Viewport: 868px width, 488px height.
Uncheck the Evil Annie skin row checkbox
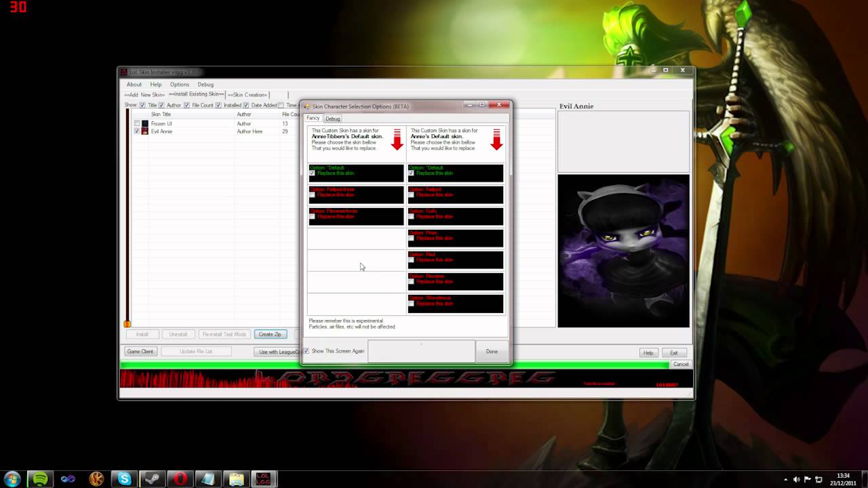point(137,131)
